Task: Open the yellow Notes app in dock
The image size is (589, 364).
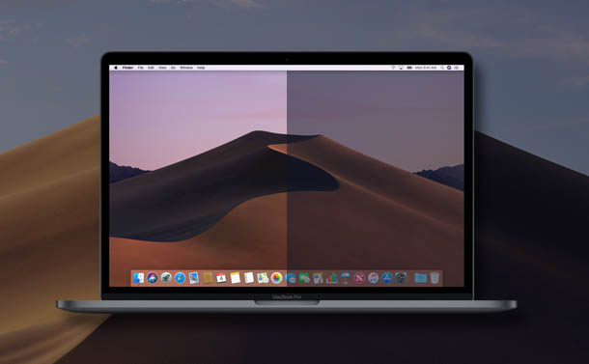Action: click(x=236, y=278)
